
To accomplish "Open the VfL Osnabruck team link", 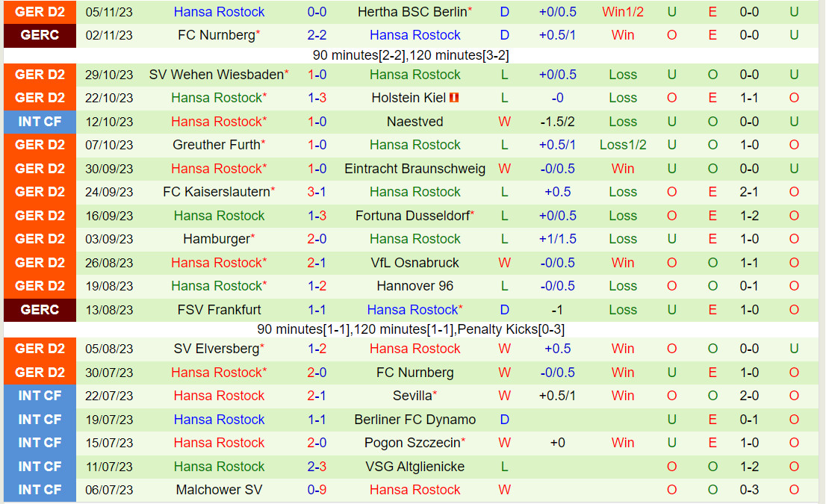I will point(415,263).
